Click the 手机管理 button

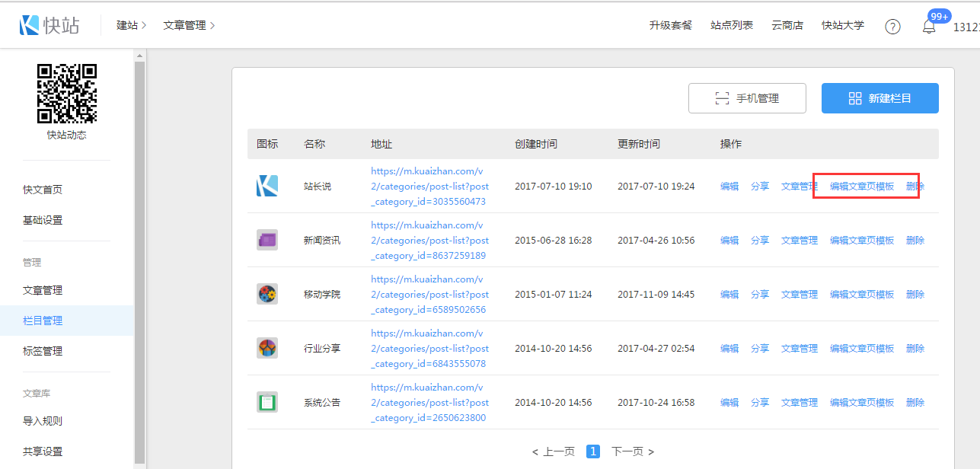(x=747, y=98)
